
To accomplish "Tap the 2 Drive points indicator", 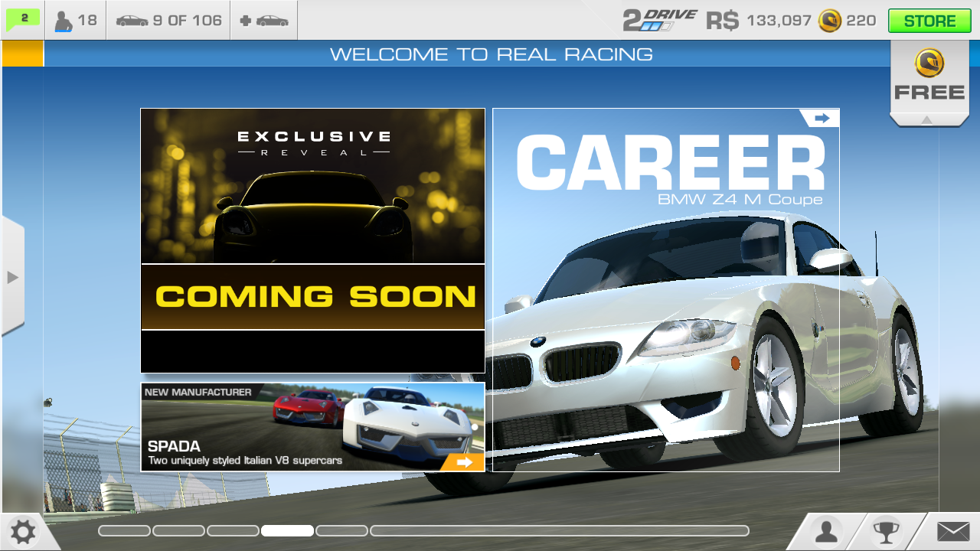I will pos(659,20).
